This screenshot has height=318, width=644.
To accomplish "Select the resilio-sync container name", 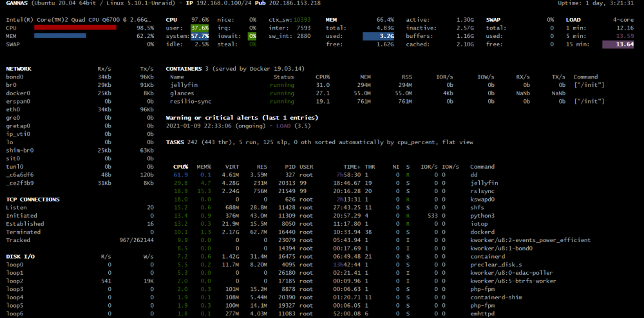I will coord(191,101).
